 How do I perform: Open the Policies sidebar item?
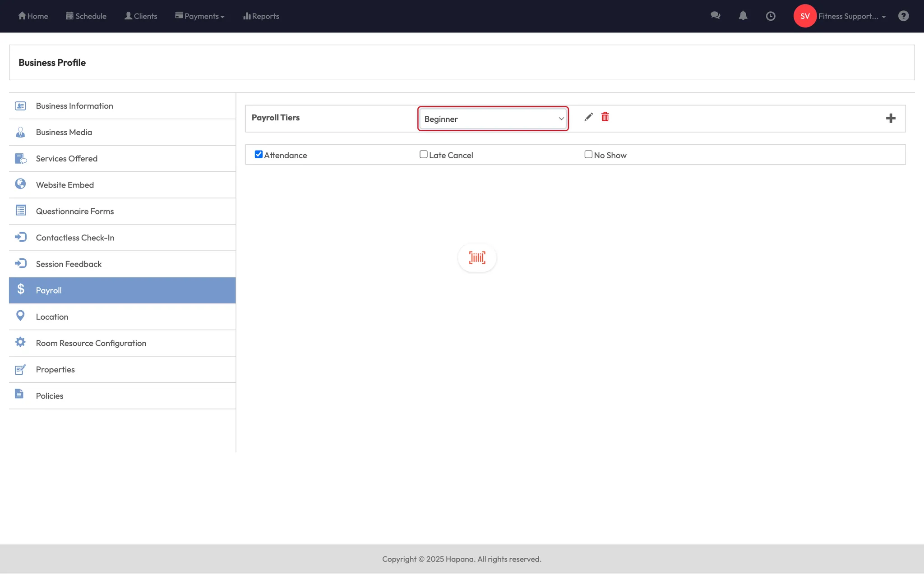pyautogui.click(x=49, y=396)
